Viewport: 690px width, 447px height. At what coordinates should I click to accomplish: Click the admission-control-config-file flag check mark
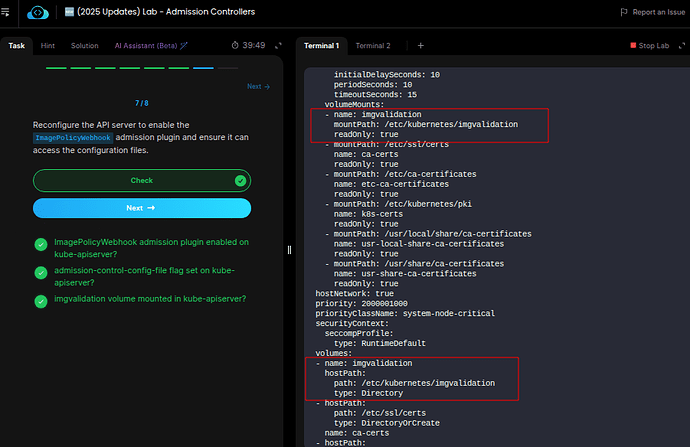pos(40,271)
